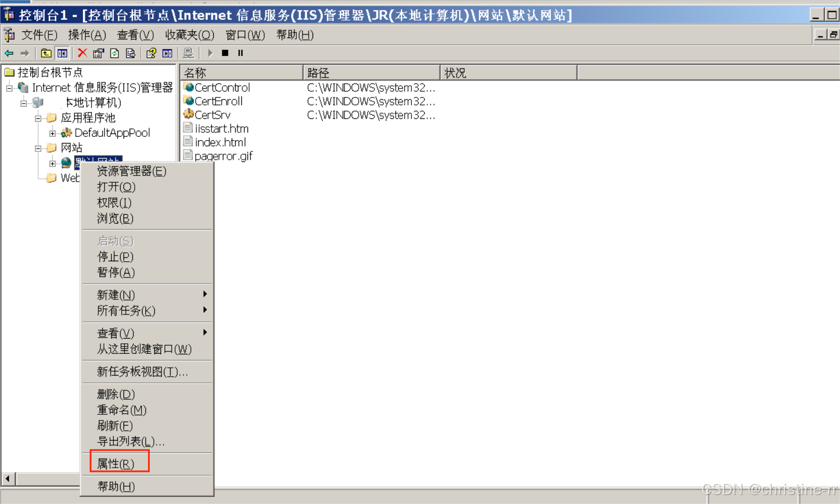840x504 pixels.
Task: Choose 新任务板视图(T)... from context menu
Action: pos(147,371)
